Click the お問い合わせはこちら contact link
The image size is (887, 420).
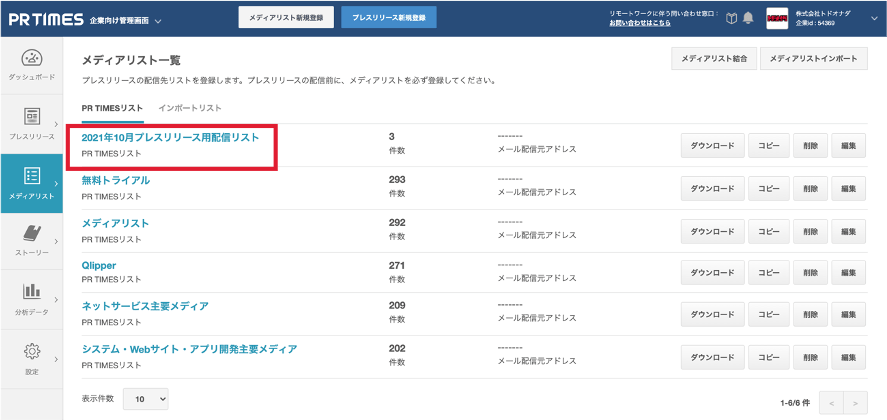(x=640, y=23)
